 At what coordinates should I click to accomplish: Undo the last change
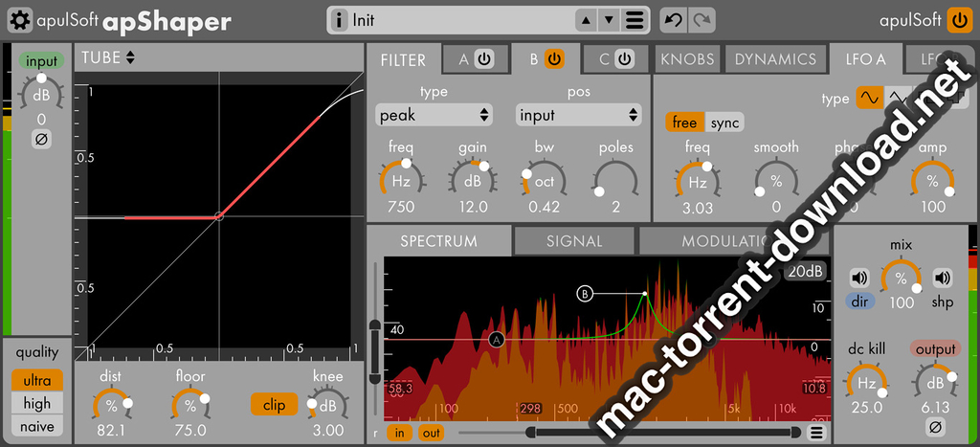(x=674, y=21)
